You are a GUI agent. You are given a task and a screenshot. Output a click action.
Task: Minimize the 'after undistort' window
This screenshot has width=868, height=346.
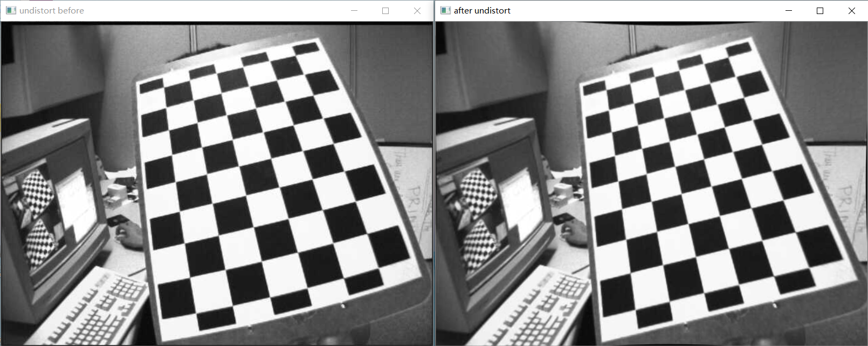pyautogui.click(x=789, y=11)
